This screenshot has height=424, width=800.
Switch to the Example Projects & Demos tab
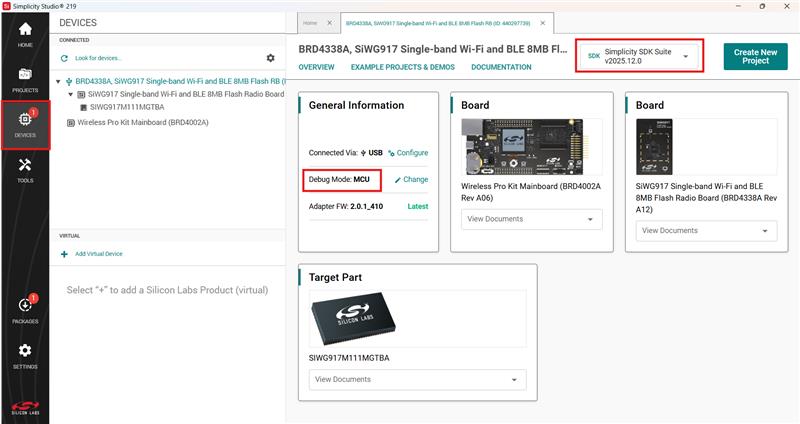[x=402, y=67]
